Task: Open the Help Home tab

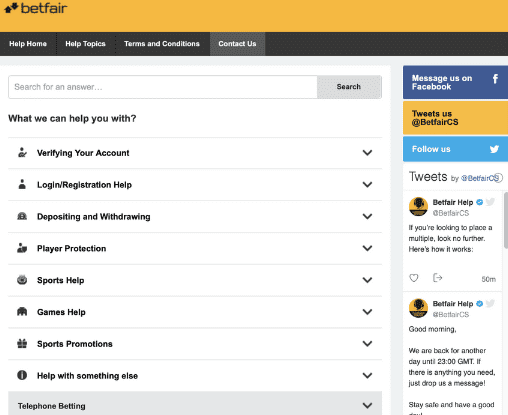Action: click(28, 44)
